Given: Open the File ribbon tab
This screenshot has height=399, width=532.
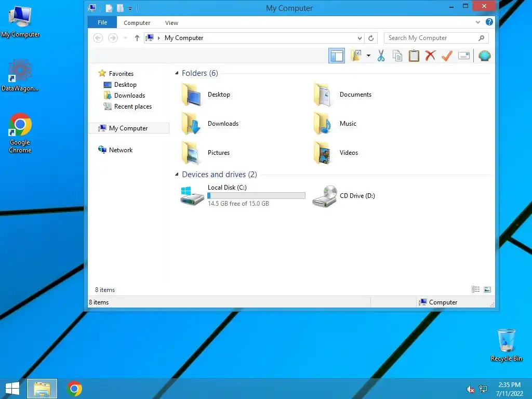Looking at the screenshot, I should (102, 22).
